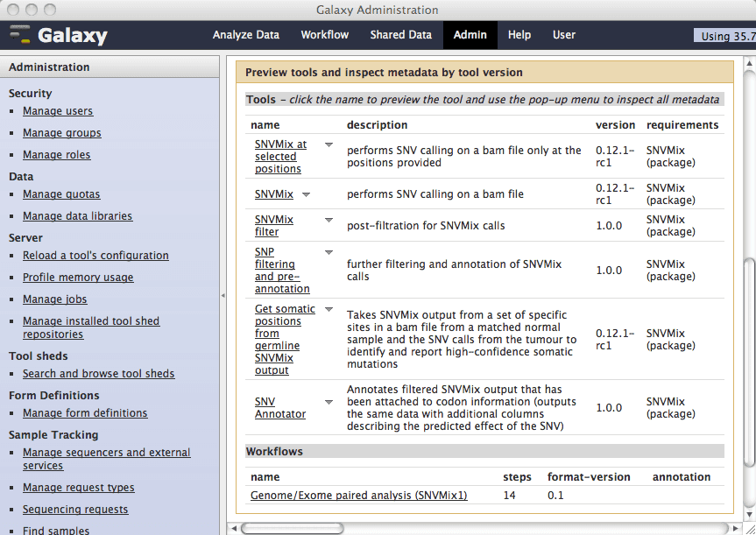Viewport: 756px width, 535px height.
Task: Expand SNVMix filter pop-up menu arrow
Action: click(329, 220)
